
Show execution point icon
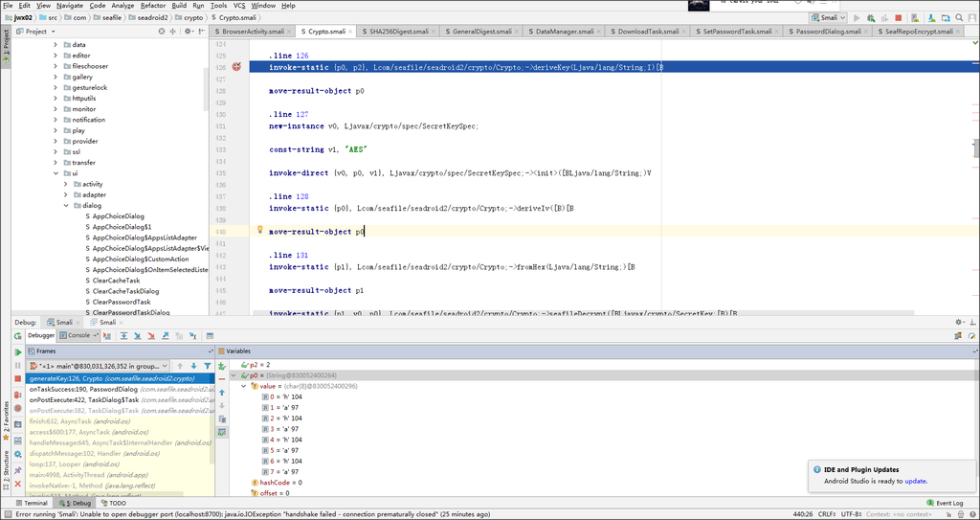[x=107, y=336]
